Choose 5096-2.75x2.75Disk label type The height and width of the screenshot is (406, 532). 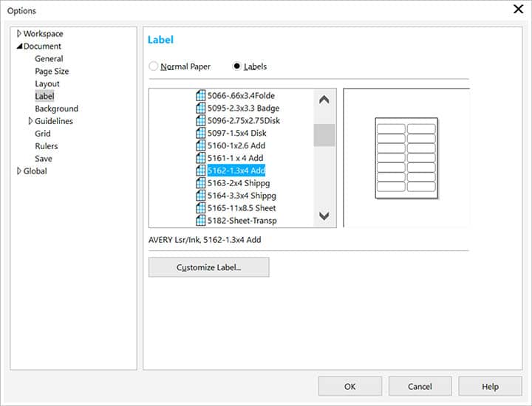coord(244,120)
